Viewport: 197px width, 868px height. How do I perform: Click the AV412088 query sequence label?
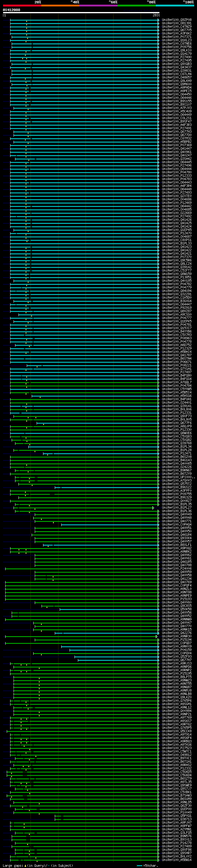tap(11, 10)
